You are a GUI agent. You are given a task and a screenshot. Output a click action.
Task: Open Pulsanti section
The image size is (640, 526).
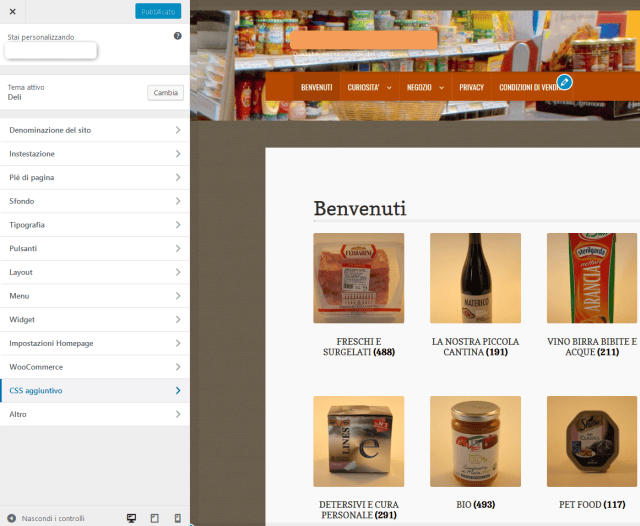[95, 249]
